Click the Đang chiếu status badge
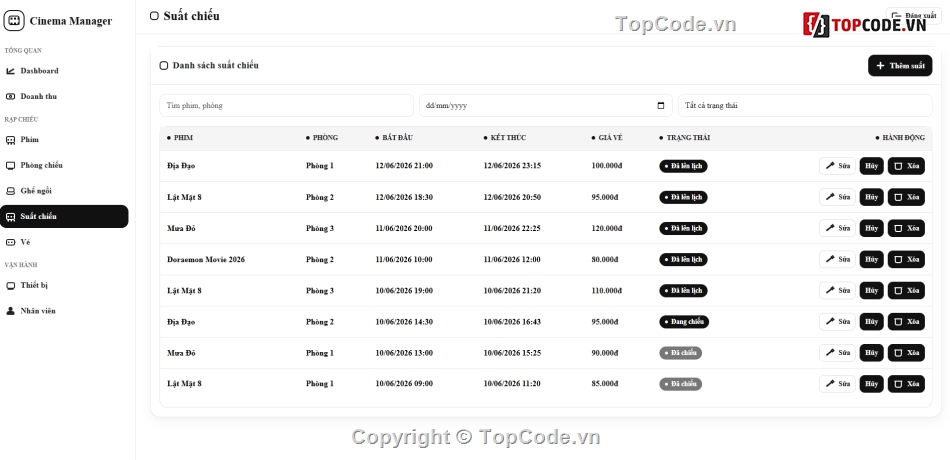The height and width of the screenshot is (460, 950). click(684, 322)
